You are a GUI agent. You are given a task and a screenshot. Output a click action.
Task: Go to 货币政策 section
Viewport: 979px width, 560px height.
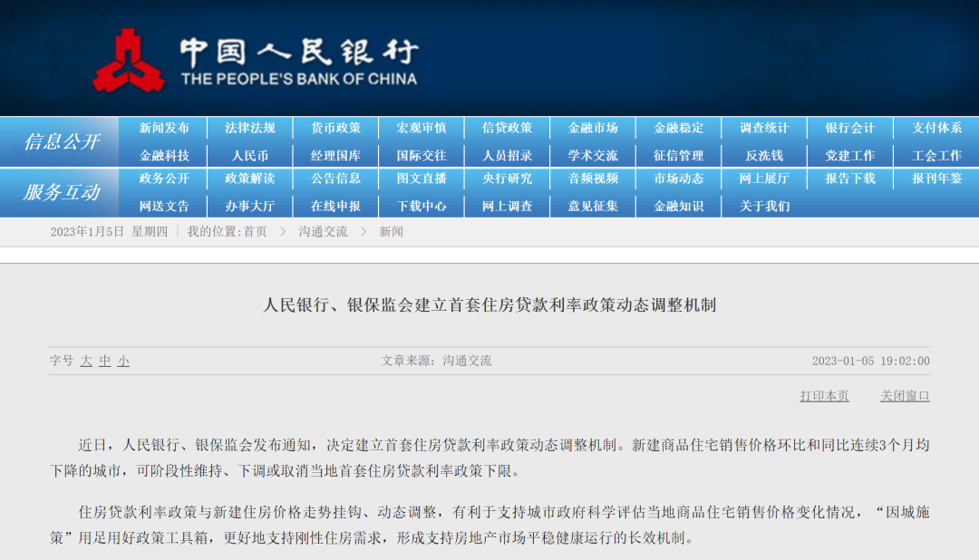[x=335, y=128]
